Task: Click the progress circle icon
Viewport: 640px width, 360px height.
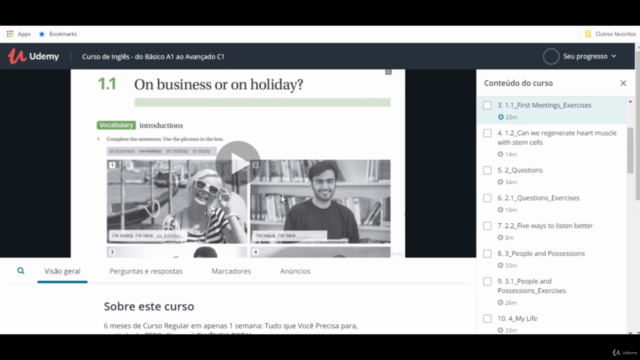Action: click(551, 56)
